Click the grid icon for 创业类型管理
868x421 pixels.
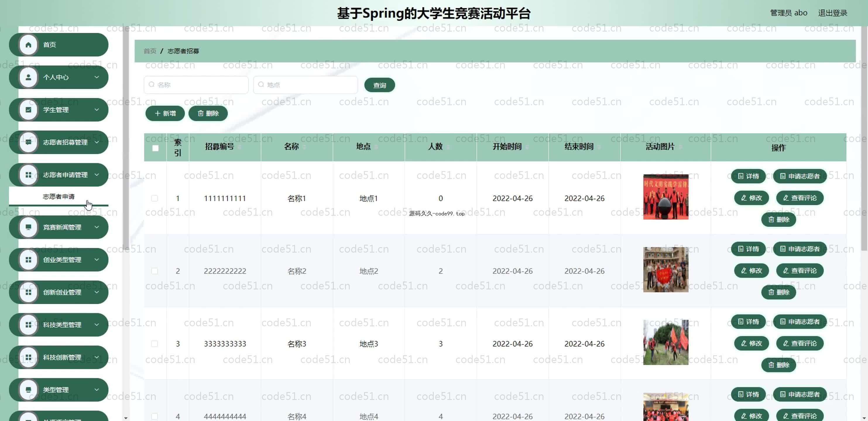[28, 260]
